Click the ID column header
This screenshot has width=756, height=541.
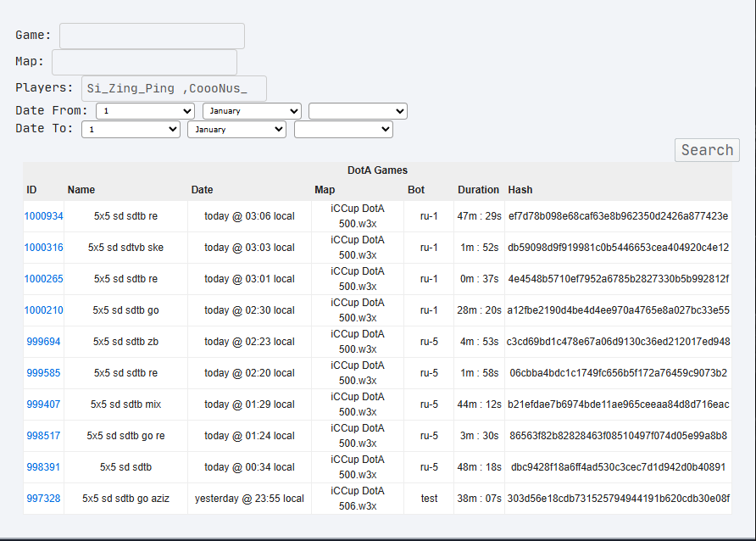31,189
